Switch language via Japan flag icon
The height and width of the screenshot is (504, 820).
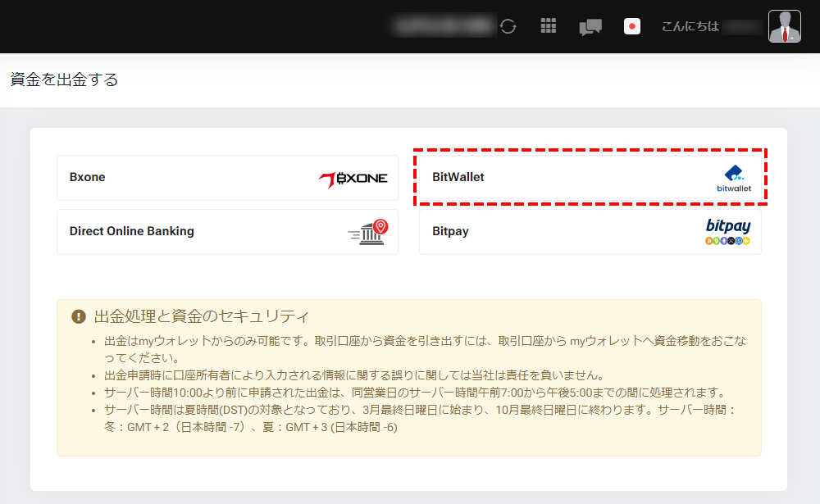631,26
